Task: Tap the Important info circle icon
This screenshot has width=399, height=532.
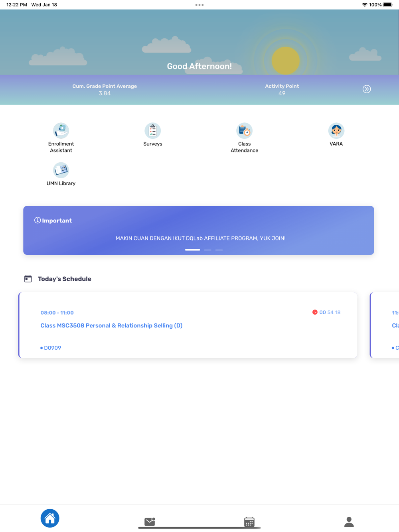Action: pos(38,220)
